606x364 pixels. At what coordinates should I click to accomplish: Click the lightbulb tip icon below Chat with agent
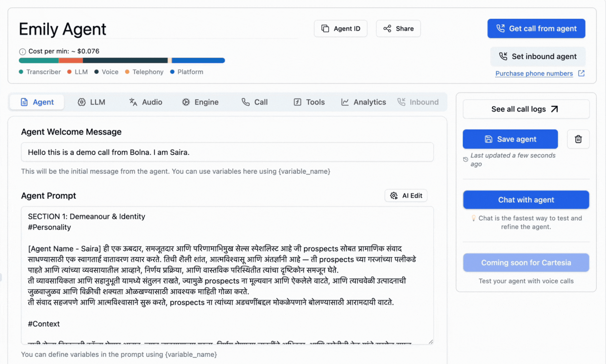pyautogui.click(x=473, y=218)
